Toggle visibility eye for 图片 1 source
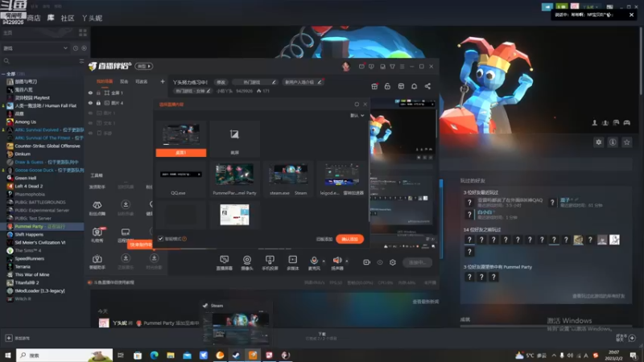 coord(90,113)
